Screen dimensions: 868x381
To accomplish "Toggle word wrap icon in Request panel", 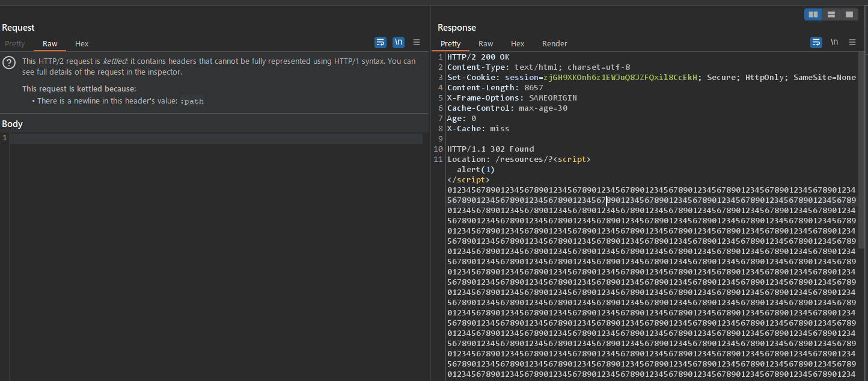I will [381, 42].
